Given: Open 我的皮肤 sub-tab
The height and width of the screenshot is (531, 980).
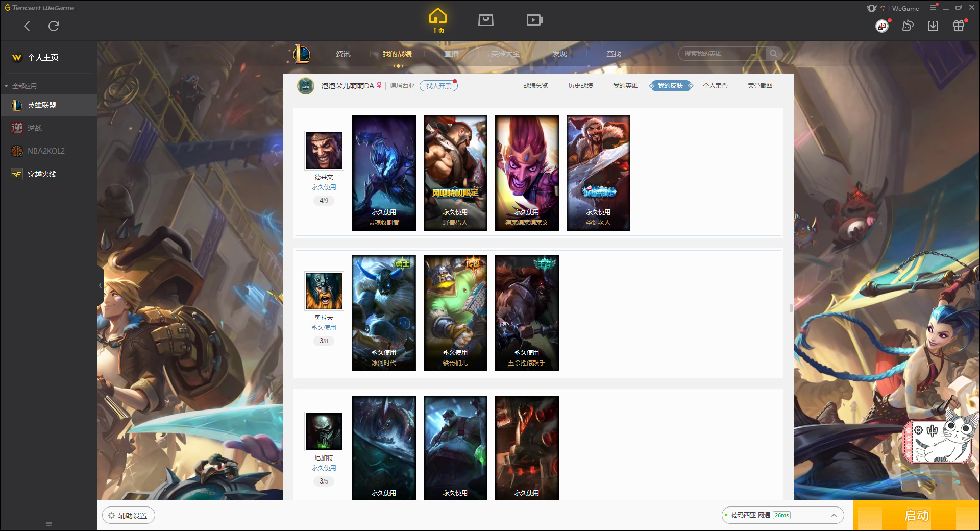Looking at the screenshot, I should tap(670, 86).
